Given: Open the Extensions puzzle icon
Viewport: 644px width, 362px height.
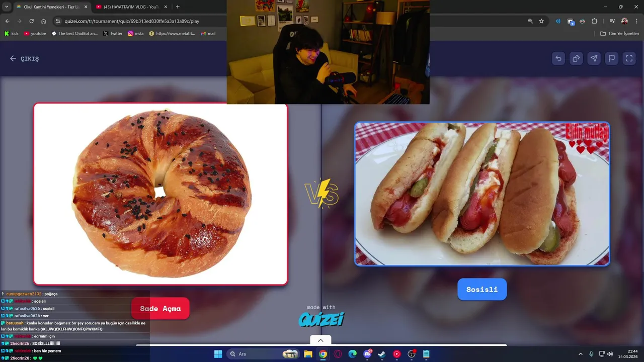Looking at the screenshot, I should (x=594, y=21).
